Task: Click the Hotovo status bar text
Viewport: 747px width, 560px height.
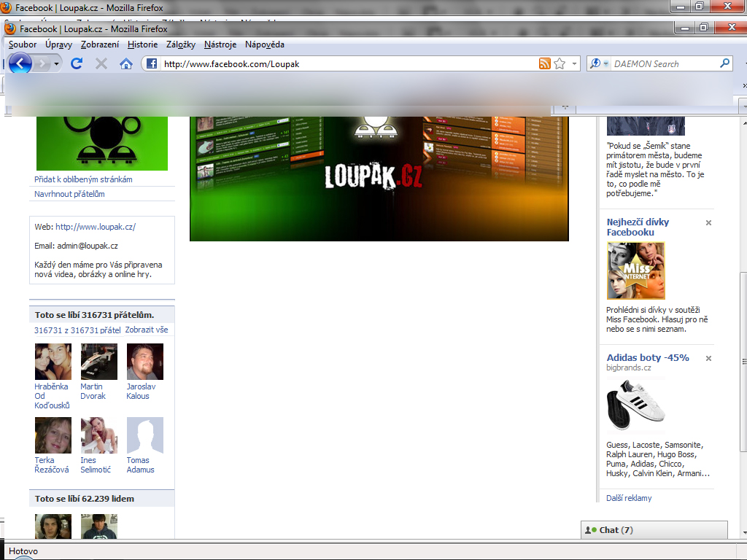Action: (x=23, y=551)
